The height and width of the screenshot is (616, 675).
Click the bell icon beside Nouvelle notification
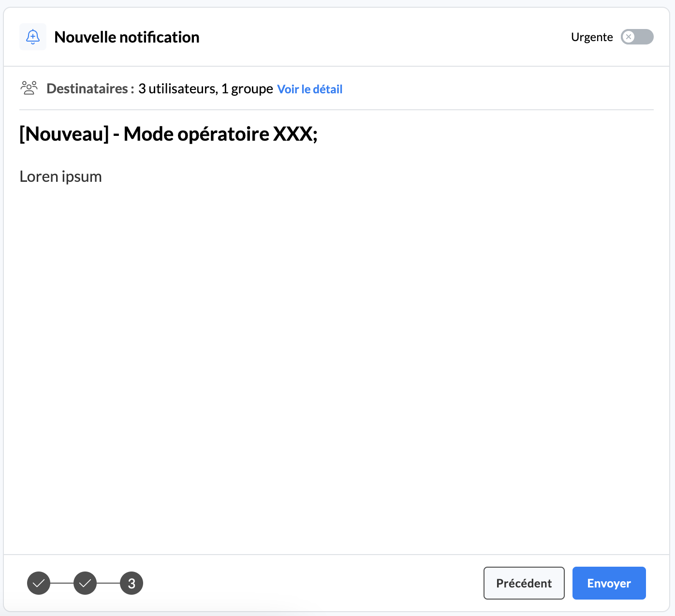pyautogui.click(x=33, y=37)
